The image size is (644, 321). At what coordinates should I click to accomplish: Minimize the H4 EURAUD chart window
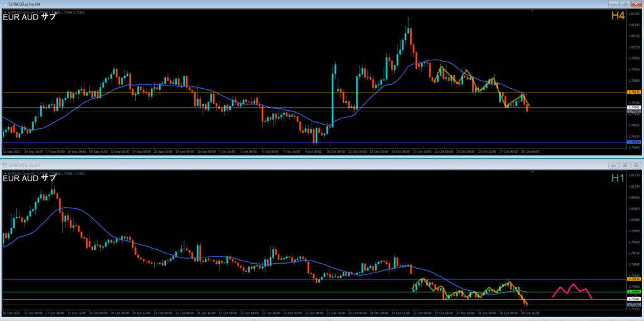tap(613, 4)
